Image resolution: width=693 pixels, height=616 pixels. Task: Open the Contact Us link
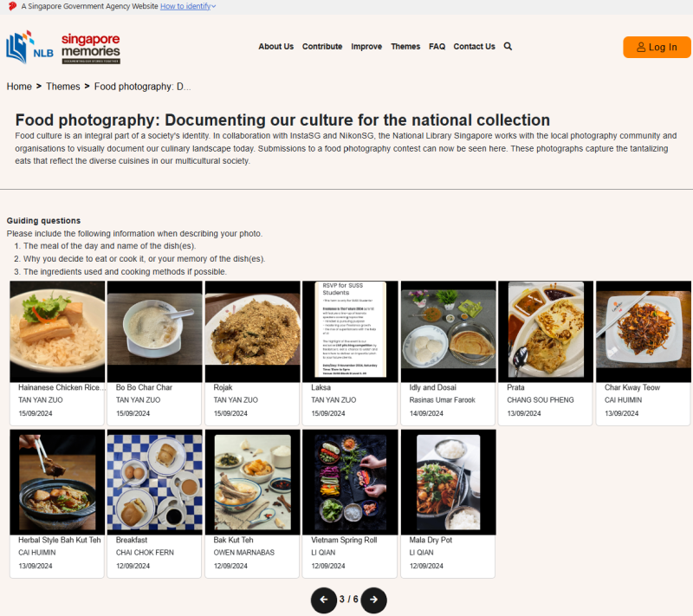click(x=474, y=47)
